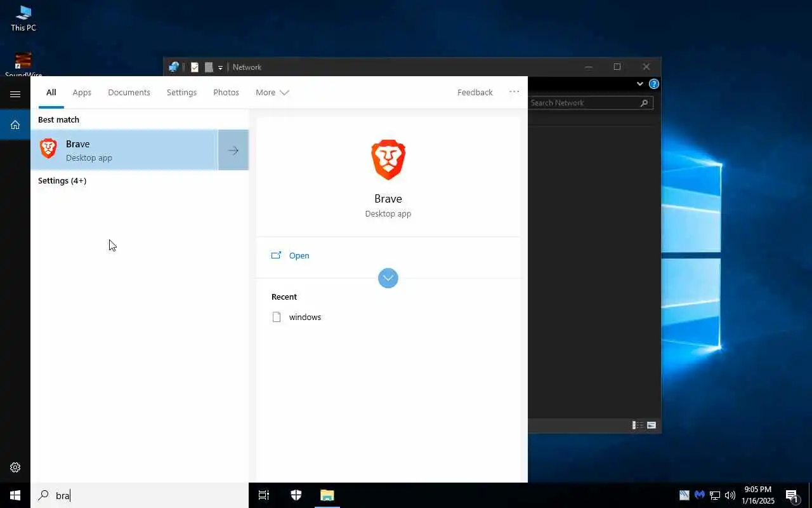This screenshot has height=508, width=812.
Task: Click the striped tray icon left of Malwarebytes
Action: tap(684, 495)
